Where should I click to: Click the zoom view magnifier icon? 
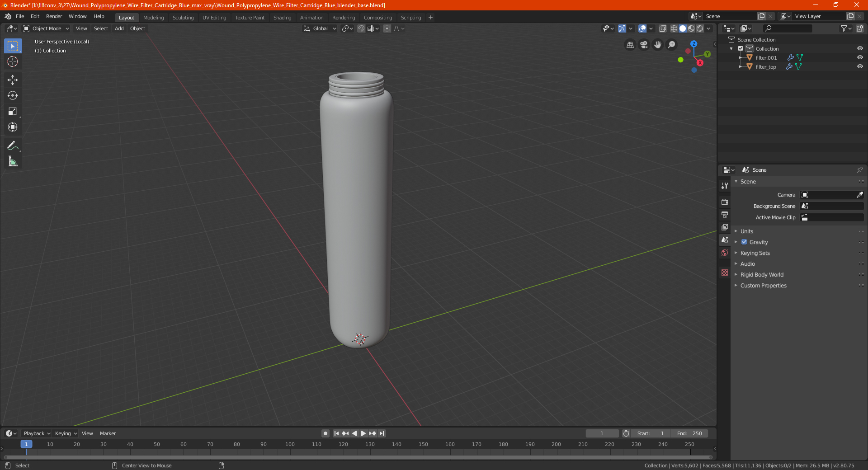point(672,45)
